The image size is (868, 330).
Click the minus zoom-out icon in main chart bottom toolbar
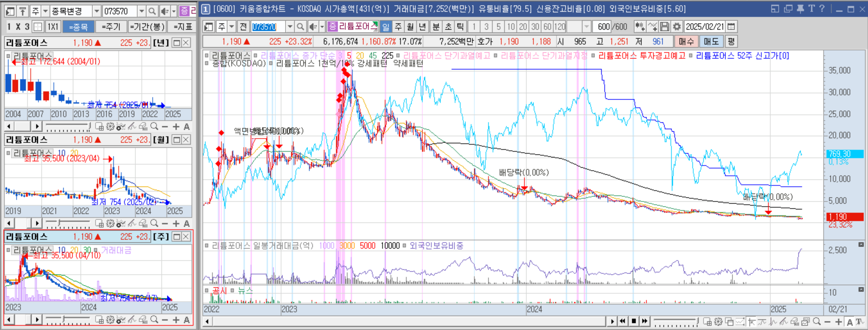[827, 321]
